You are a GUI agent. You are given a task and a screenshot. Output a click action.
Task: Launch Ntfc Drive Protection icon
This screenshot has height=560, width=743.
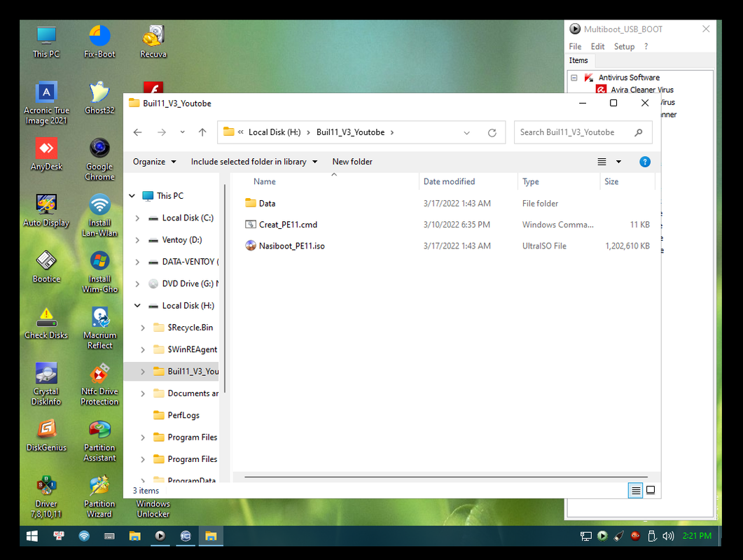pos(99,384)
